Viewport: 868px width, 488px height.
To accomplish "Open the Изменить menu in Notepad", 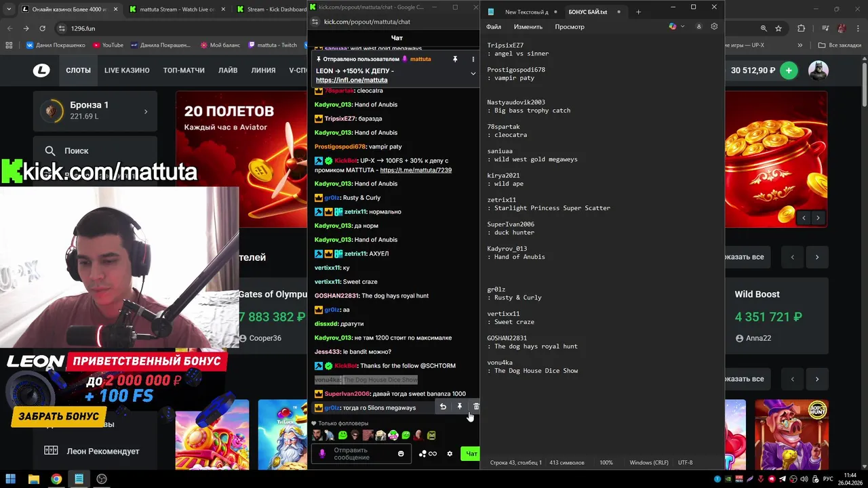I will (528, 26).
